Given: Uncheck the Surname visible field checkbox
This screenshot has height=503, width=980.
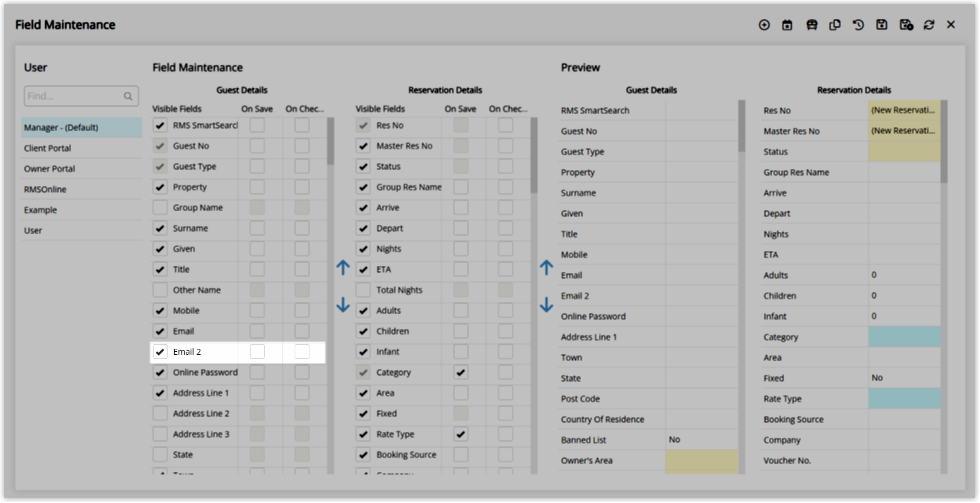Looking at the screenshot, I should tap(160, 228).
